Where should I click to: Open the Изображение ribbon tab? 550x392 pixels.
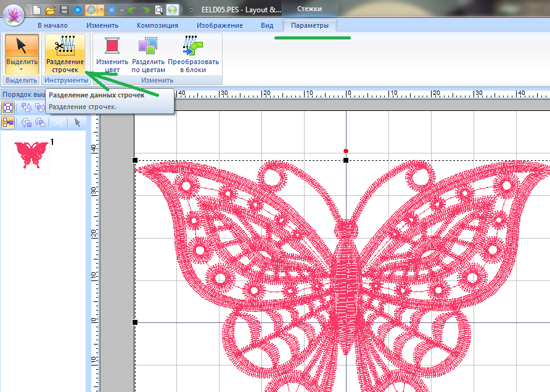220,25
